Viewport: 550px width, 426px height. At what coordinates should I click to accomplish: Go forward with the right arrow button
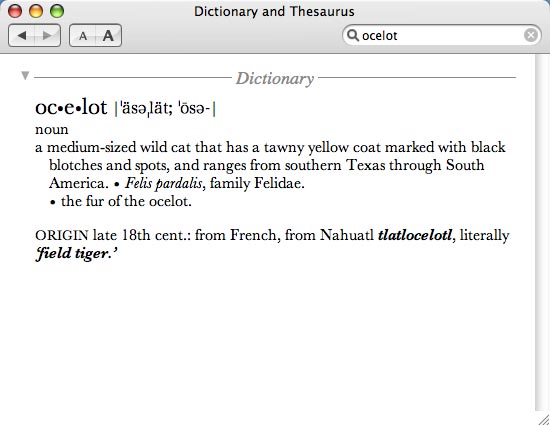pos(47,35)
